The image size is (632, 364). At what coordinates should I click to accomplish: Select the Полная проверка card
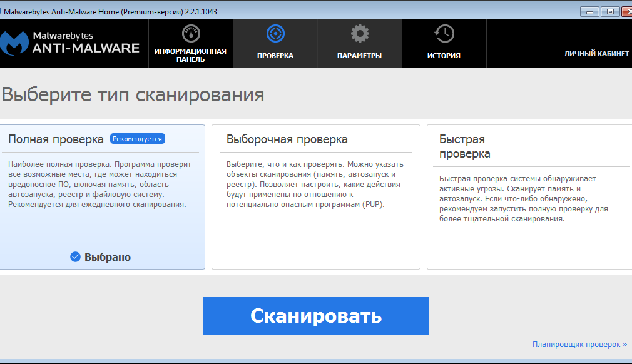tap(103, 197)
